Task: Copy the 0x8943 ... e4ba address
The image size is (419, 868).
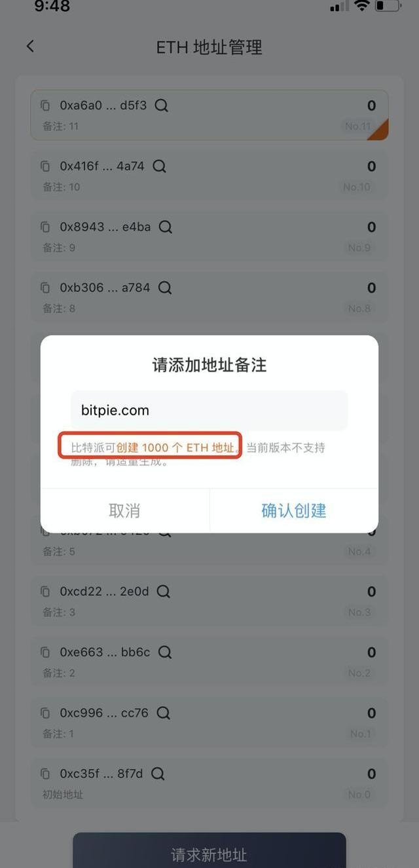Action: point(45,227)
